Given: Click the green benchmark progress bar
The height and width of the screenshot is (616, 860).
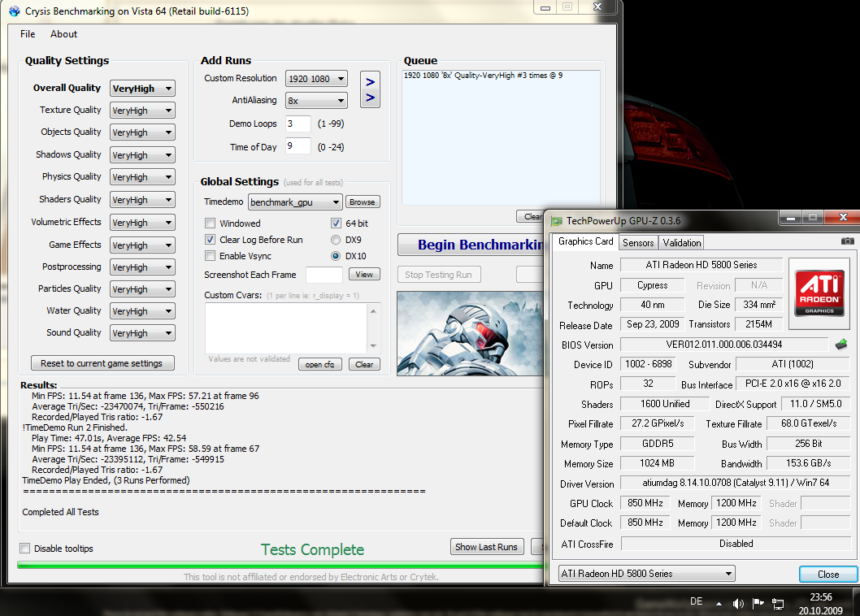Looking at the screenshot, I should coord(280,565).
